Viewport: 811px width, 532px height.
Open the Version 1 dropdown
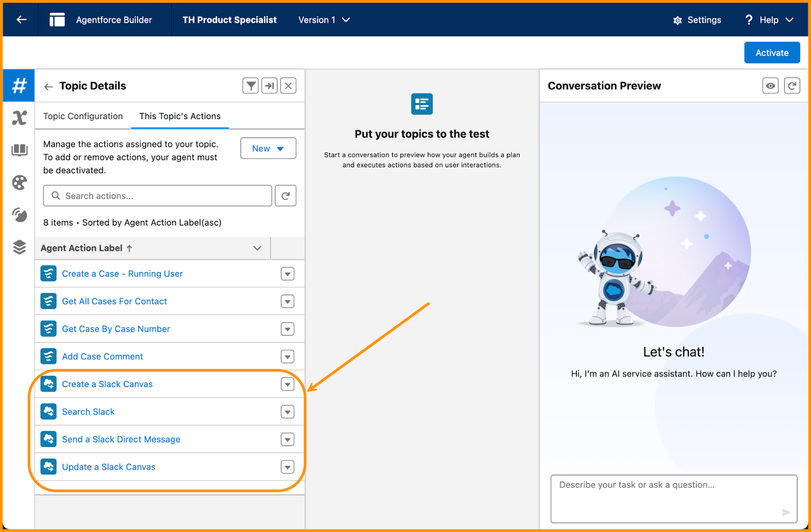coord(324,20)
